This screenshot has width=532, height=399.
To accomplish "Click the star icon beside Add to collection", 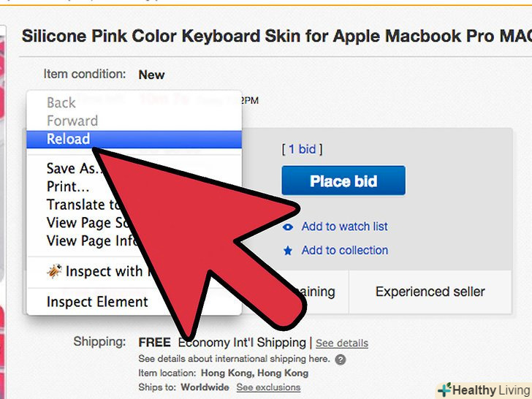I will coord(288,251).
